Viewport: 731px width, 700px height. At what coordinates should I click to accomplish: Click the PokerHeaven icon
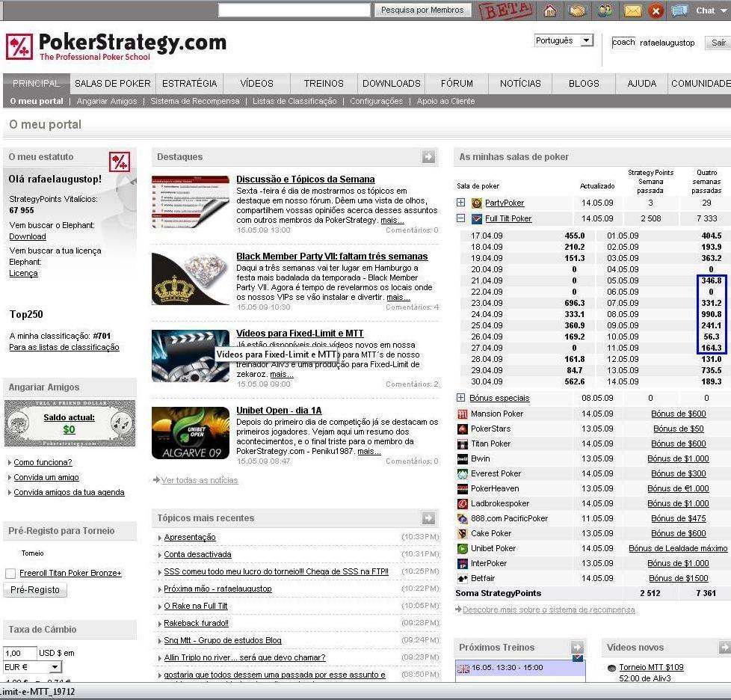tap(463, 488)
